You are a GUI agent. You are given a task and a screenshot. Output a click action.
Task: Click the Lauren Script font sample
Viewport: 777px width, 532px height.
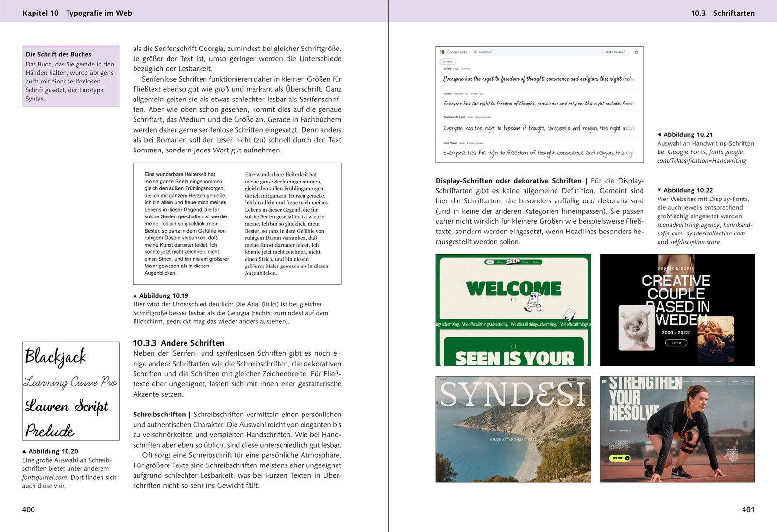click(67, 406)
